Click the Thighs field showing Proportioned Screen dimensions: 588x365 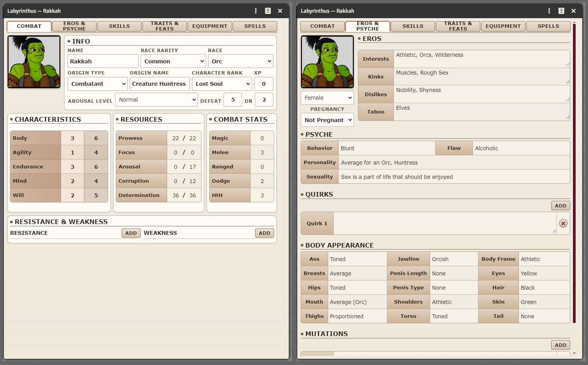coord(357,316)
